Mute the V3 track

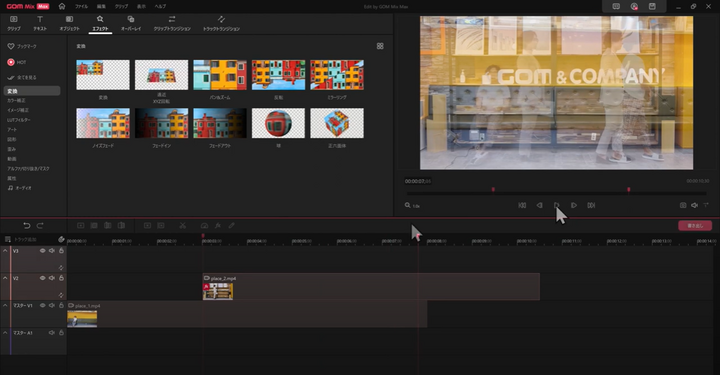(52, 251)
